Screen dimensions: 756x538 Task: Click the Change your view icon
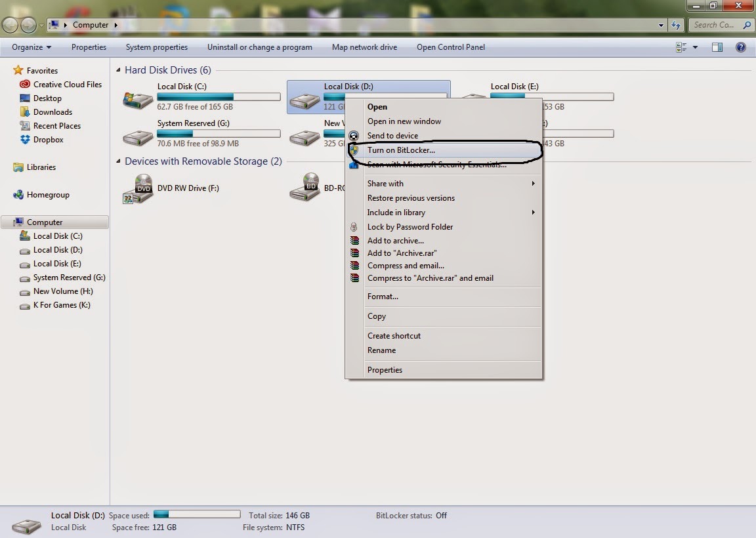coord(681,47)
